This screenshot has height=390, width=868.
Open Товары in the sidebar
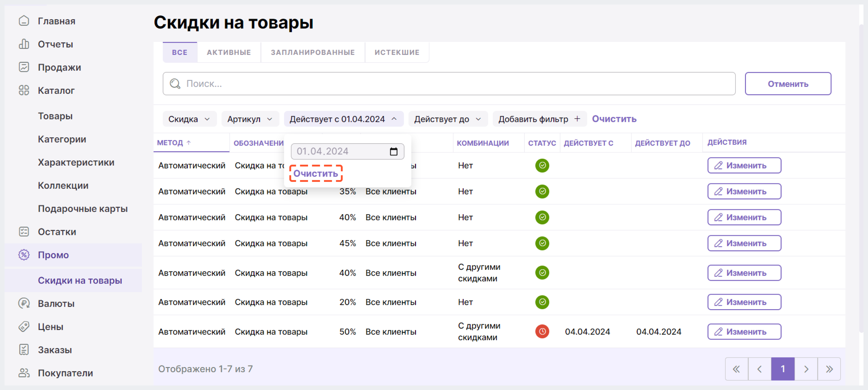point(55,116)
